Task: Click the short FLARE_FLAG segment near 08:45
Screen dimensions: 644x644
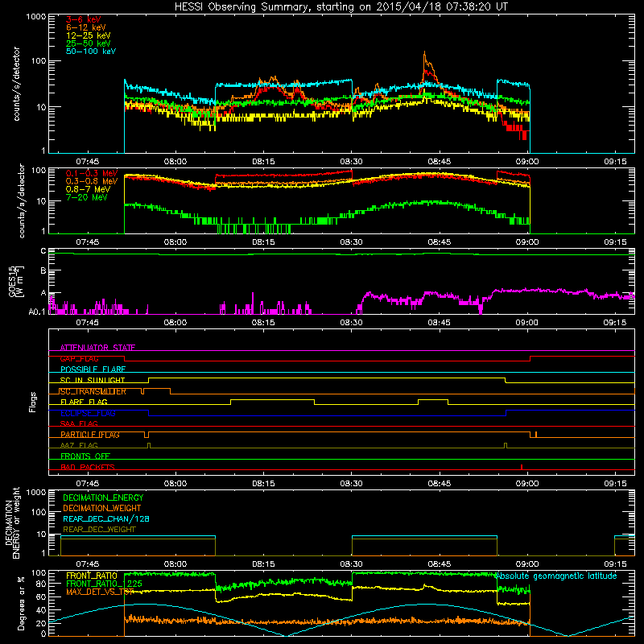Action: click(433, 399)
